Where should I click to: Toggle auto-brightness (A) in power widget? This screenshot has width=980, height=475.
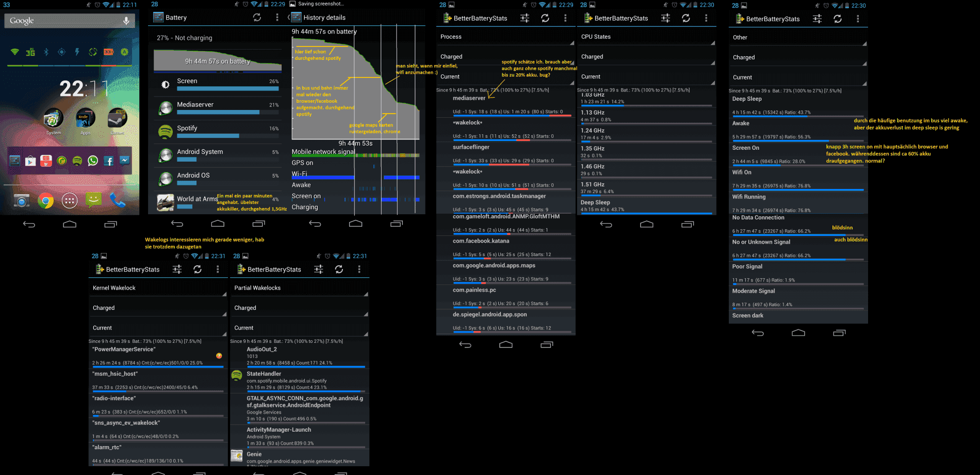coord(124,52)
